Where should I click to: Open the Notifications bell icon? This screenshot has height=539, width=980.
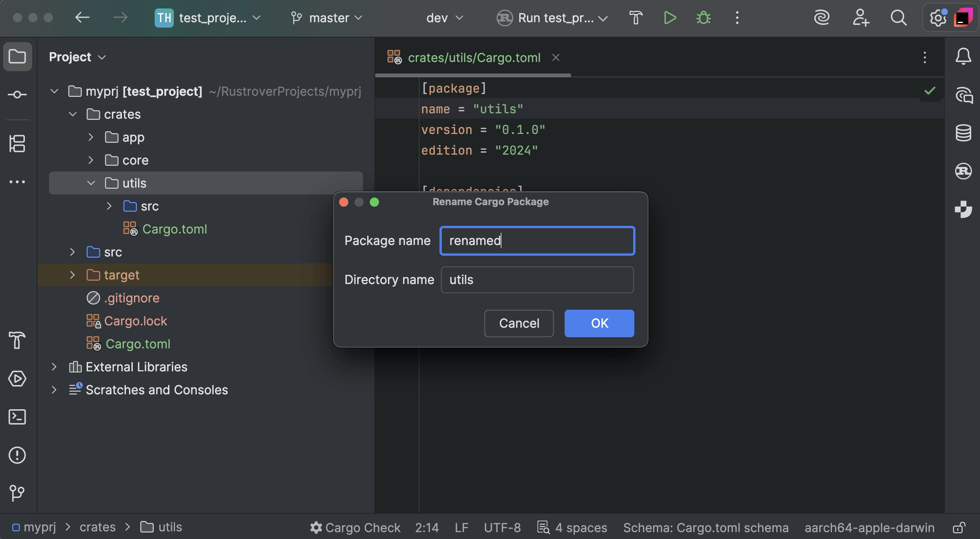(963, 57)
